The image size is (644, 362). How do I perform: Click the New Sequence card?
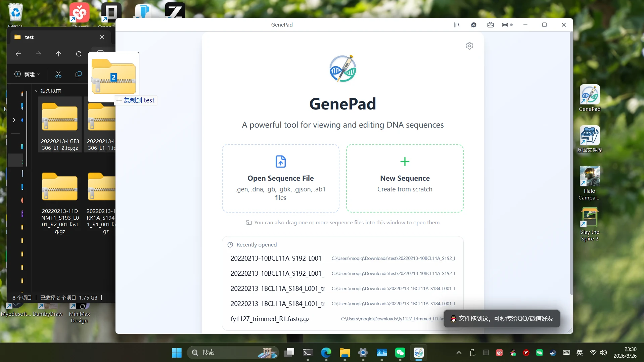tap(405, 178)
